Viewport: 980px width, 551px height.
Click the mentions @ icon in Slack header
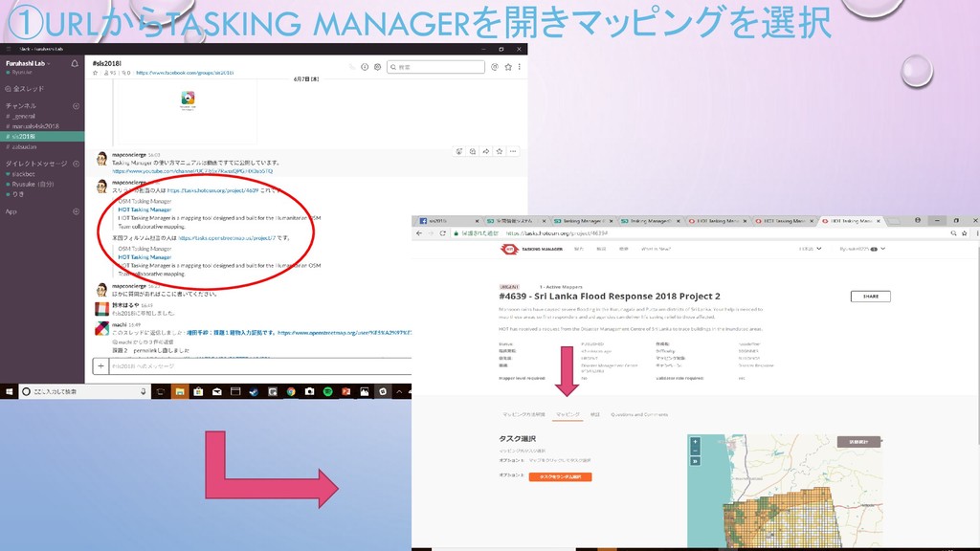coord(495,67)
